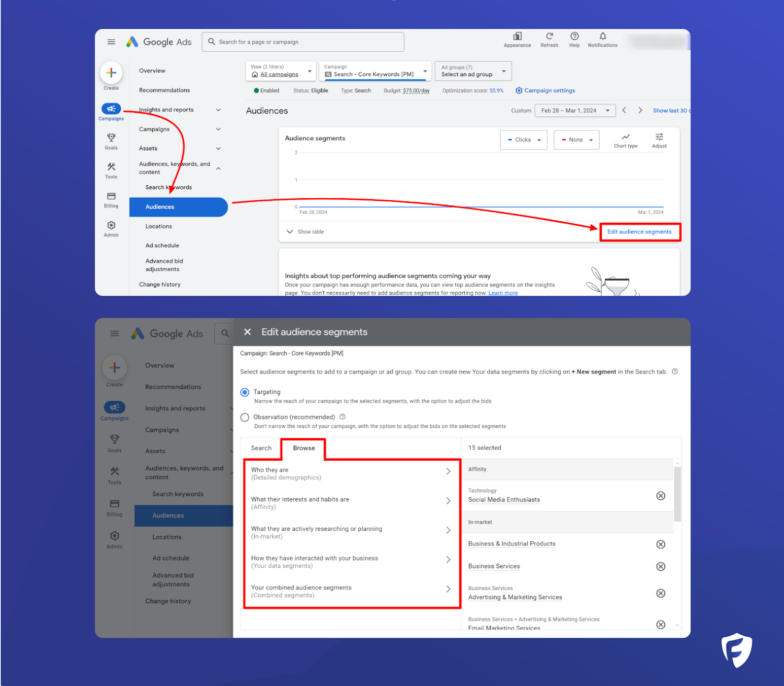This screenshot has height=686, width=784.
Task: Remove Social Media Enthusiasts segment
Action: pos(661,496)
